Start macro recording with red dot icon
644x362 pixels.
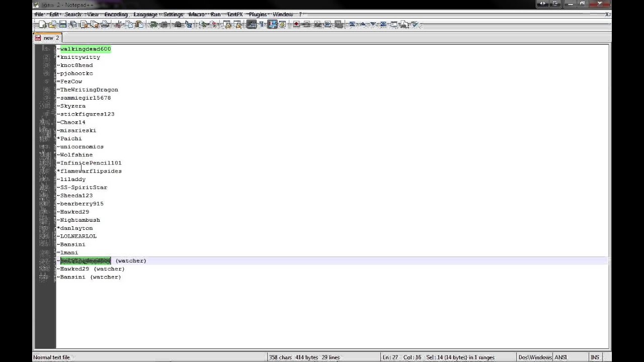296,24
